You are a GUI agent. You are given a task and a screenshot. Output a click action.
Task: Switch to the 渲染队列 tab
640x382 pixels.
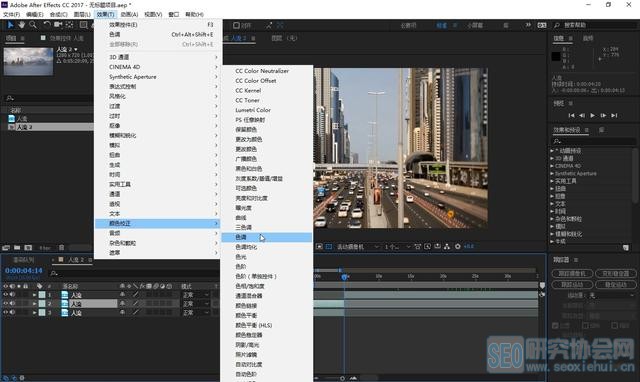tap(24, 260)
